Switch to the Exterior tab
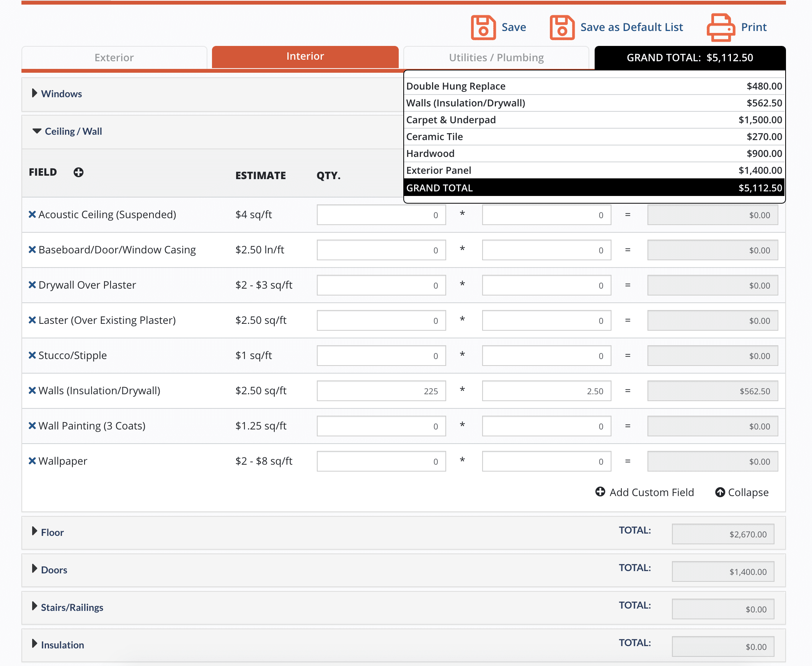The width and height of the screenshot is (812, 666). [114, 57]
